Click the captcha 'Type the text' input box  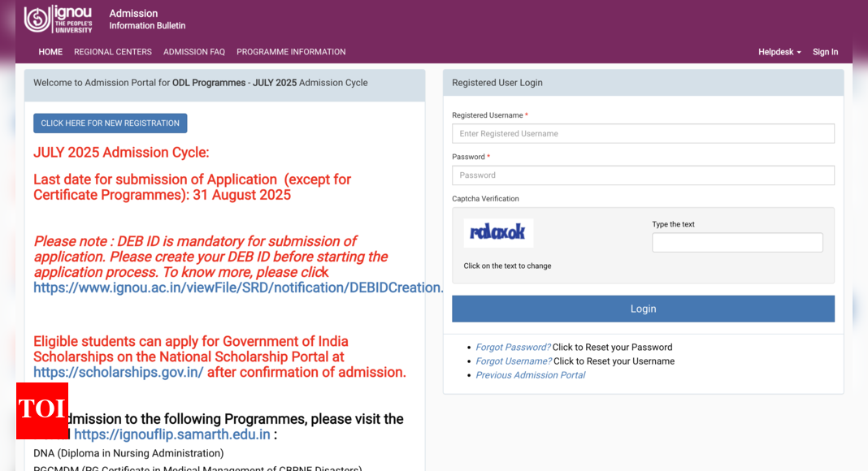[x=737, y=243]
